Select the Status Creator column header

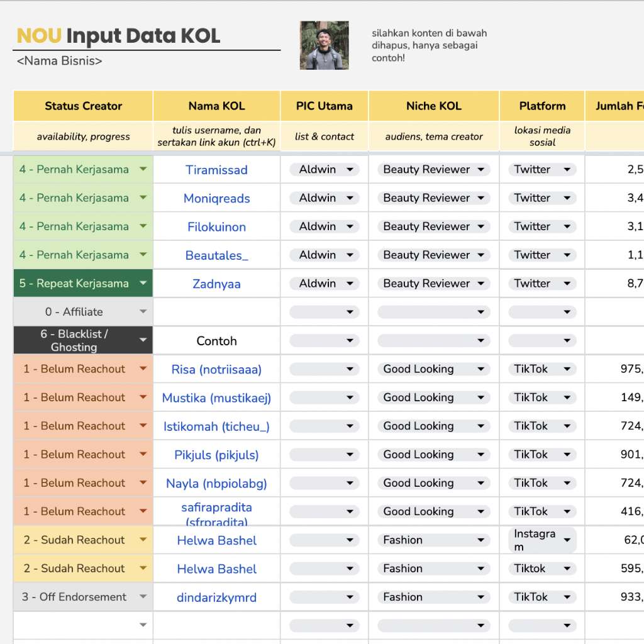[x=83, y=106]
